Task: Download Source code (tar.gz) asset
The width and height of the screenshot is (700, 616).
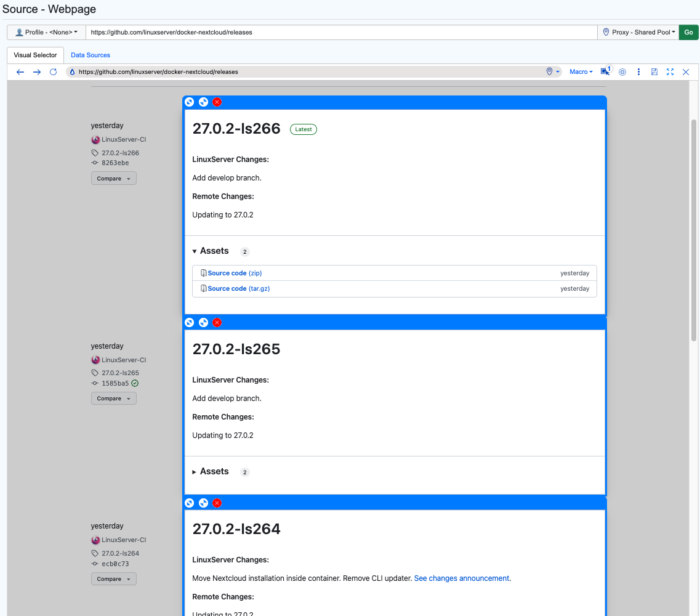Action: pyautogui.click(x=239, y=288)
